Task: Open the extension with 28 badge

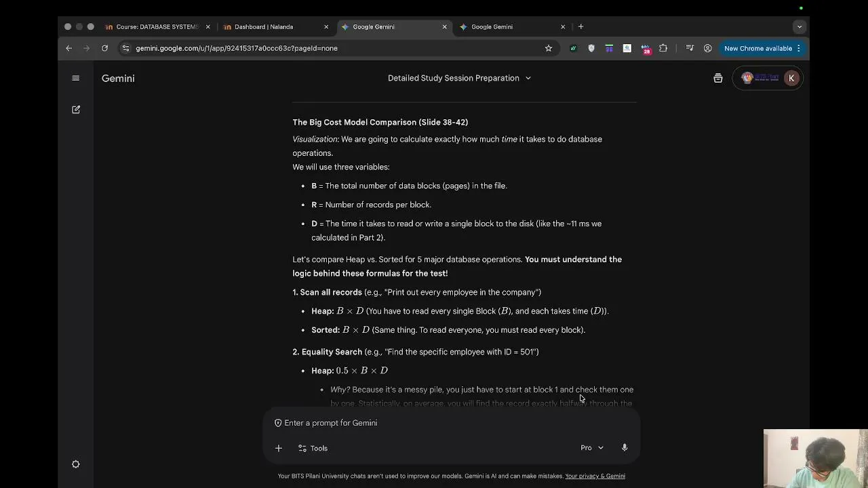Action: tap(646, 49)
